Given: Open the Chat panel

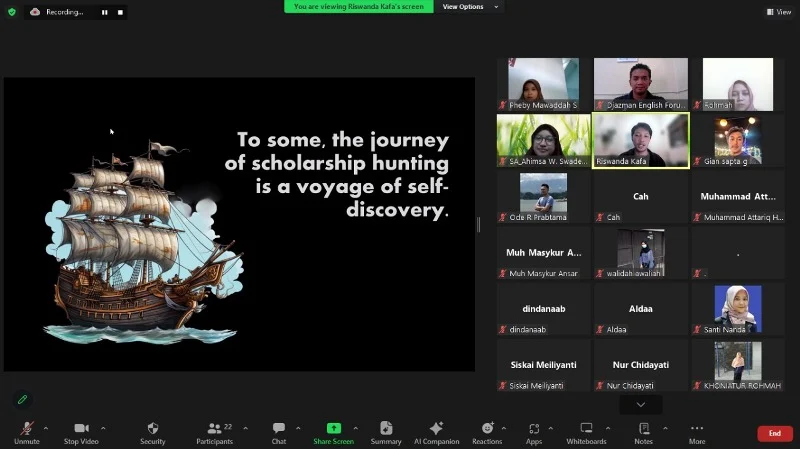Looking at the screenshot, I should click(x=279, y=431).
